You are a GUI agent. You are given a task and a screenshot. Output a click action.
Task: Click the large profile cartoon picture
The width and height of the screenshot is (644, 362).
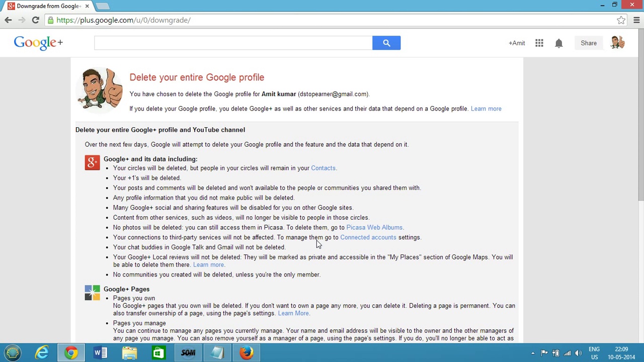[99, 89]
